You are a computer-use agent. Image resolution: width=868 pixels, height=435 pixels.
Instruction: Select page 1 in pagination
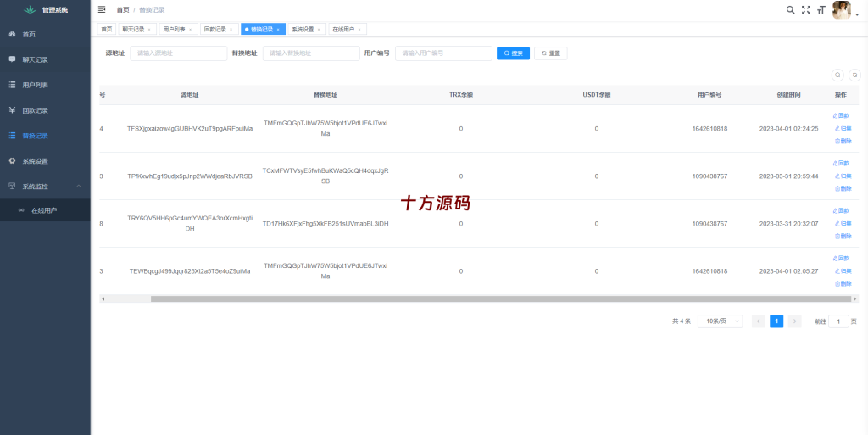(x=776, y=321)
